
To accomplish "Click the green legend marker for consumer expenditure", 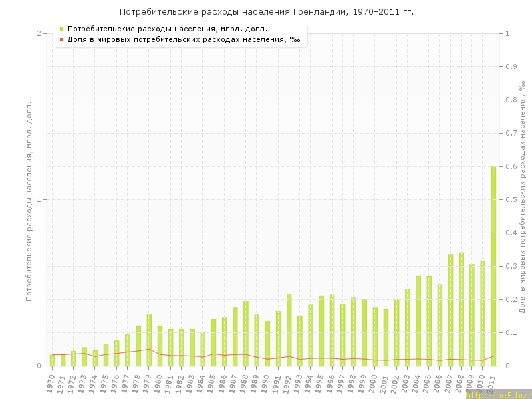I will click(61, 29).
